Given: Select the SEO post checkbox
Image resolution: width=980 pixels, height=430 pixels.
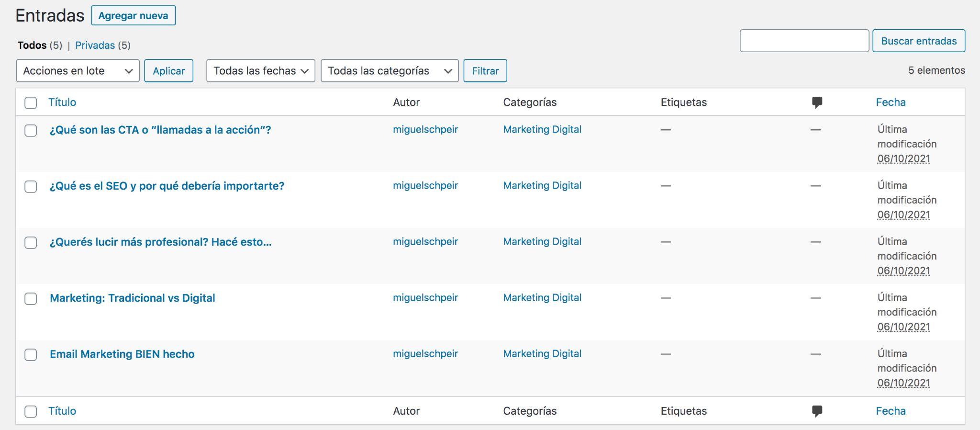Looking at the screenshot, I should pyautogui.click(x=31, y=187).
